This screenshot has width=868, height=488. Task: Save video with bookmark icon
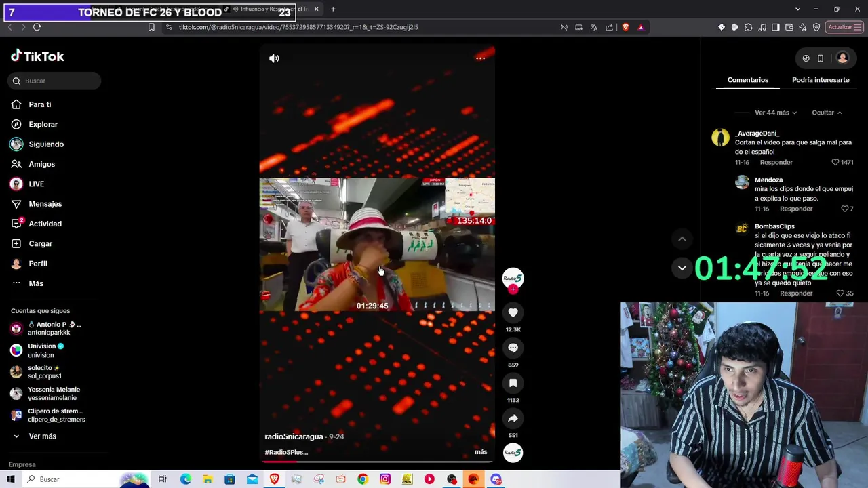(513, 383)
